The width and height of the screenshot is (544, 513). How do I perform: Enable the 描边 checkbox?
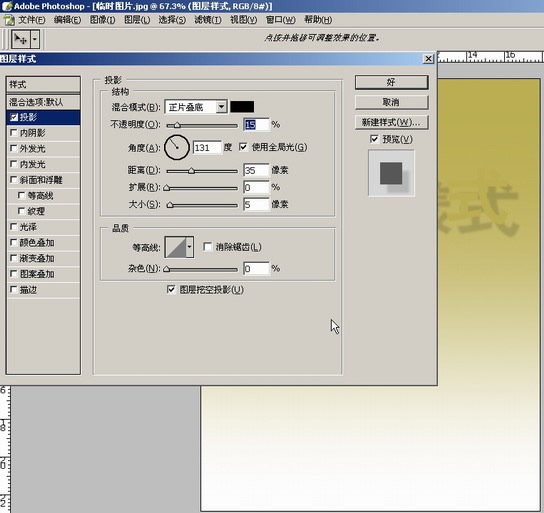coord(14,289)
